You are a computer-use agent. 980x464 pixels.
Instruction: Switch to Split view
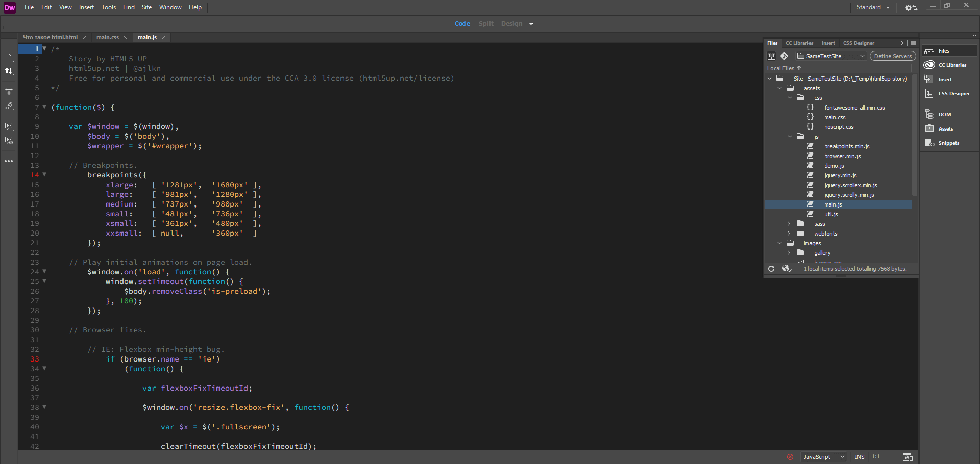[486, 24]
